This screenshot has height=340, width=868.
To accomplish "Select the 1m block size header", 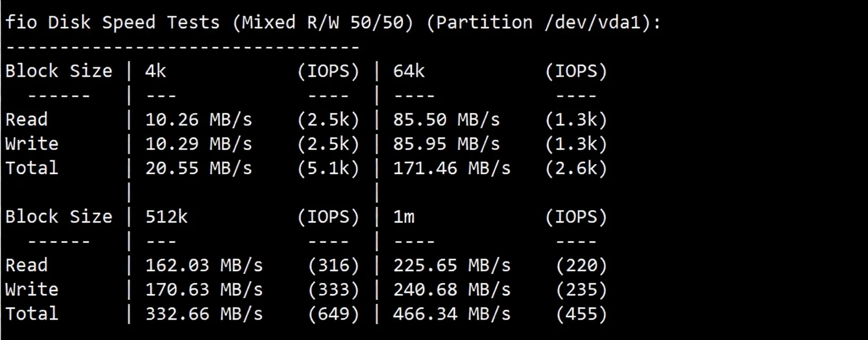I will click(x=404, y=217).
